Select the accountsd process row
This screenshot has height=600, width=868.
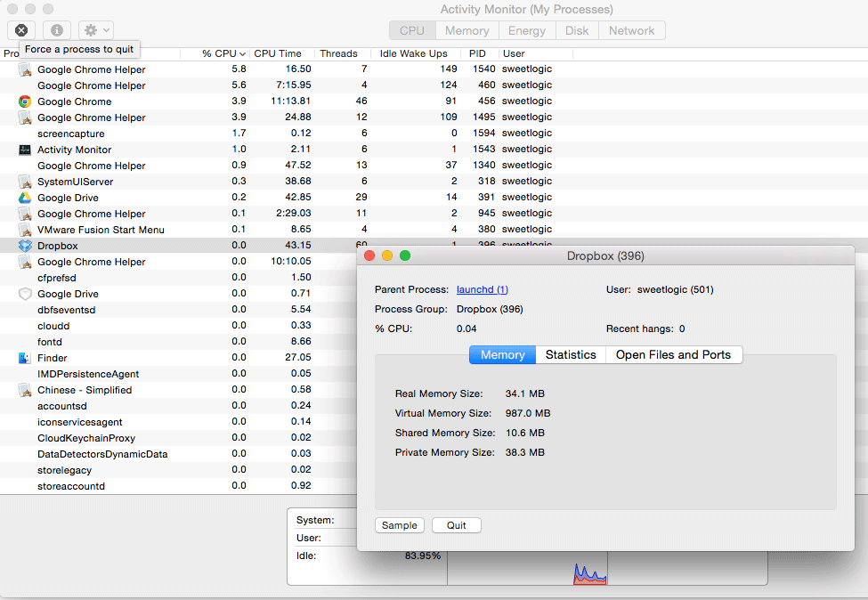178,406
